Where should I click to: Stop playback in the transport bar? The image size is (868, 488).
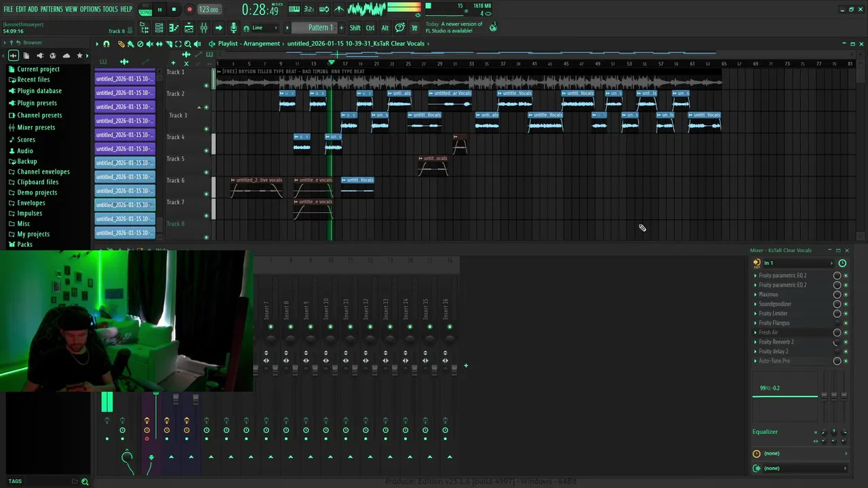click(x=174, y=9)
